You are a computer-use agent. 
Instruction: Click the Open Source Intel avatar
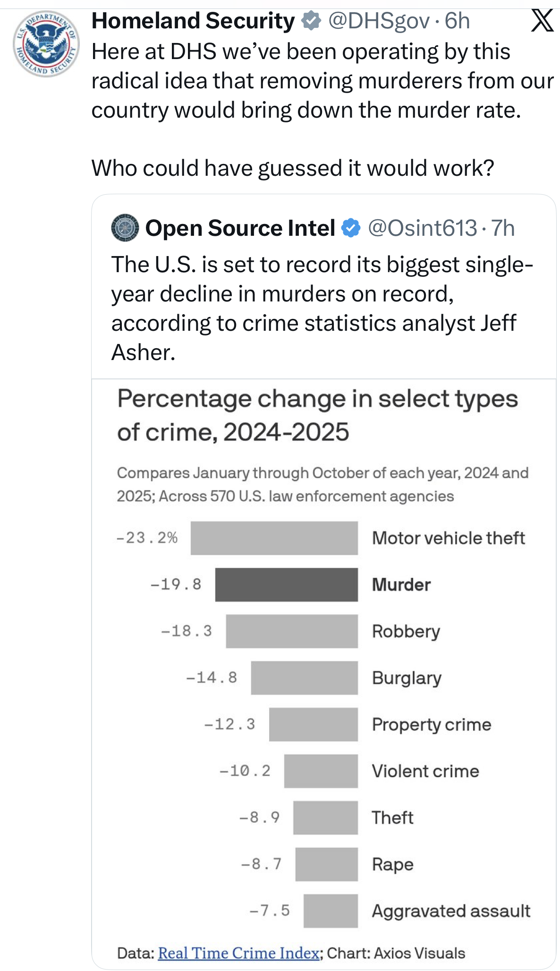(125, 228)
